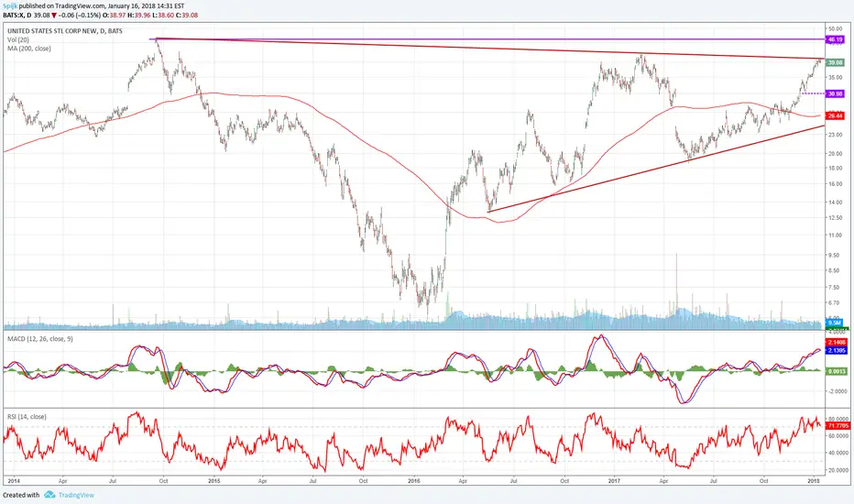The width and height of the screenshot is (854, 504).
Task: Click the 11.00 level on the price axis
Action: pos(835,236)
